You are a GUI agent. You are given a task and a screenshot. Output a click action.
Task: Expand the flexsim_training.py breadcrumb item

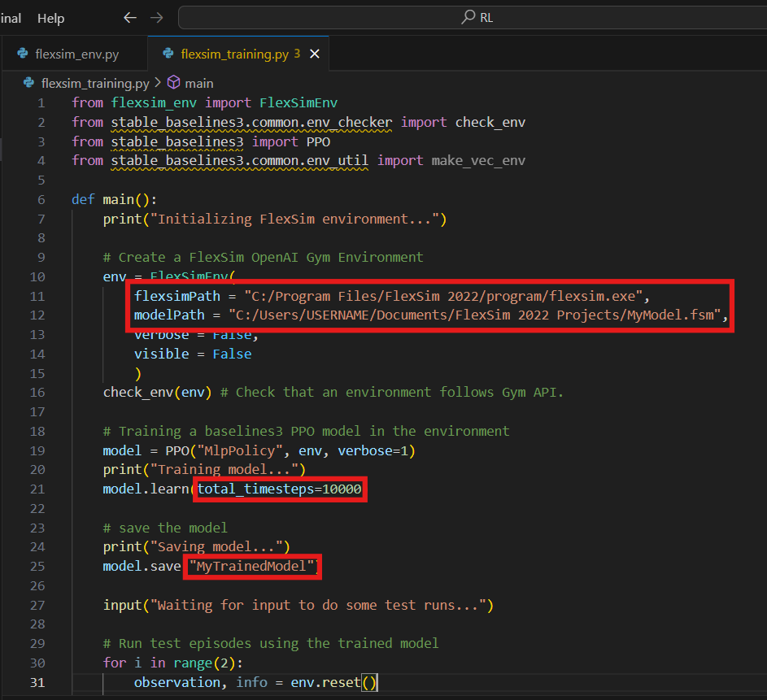tap(94, 83)
